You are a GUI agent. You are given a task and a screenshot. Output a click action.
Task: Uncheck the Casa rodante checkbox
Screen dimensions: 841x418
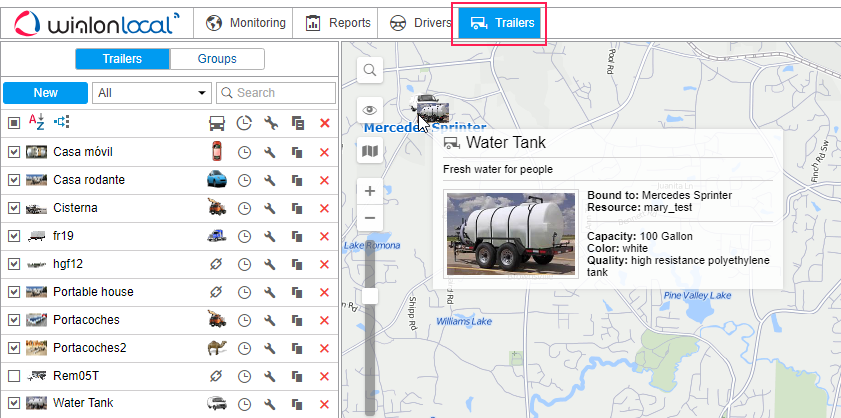point(14,180)
